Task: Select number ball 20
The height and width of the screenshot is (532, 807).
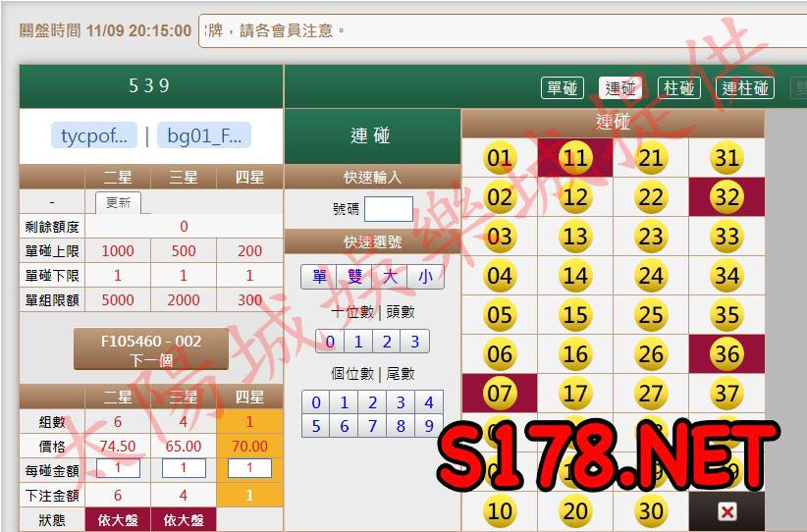Action: (x=575, y=511)
